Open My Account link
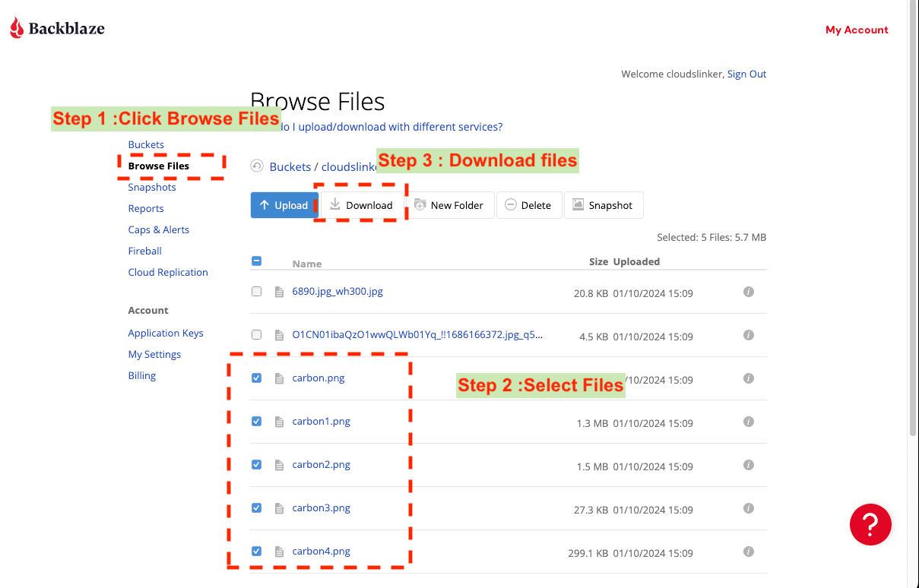919x588 pixels. [x=857, y=30]
